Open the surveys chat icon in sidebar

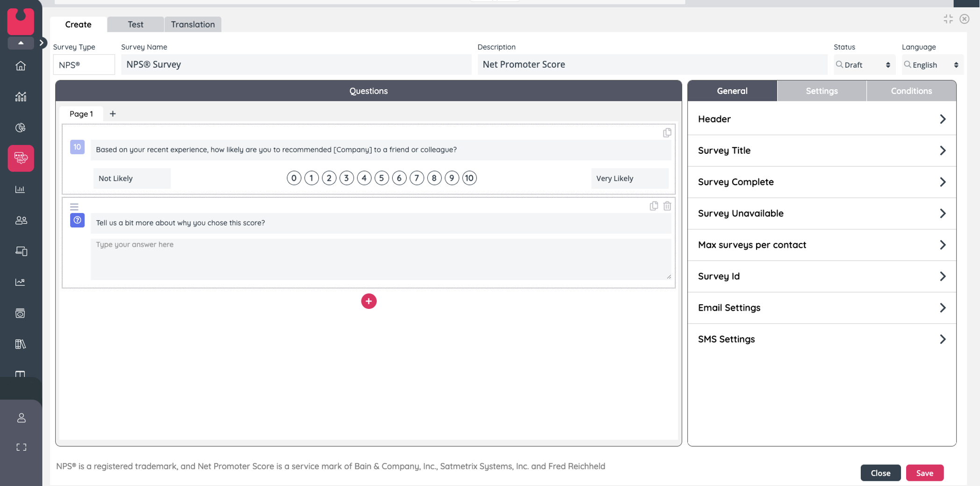click(x=21, y=158)
